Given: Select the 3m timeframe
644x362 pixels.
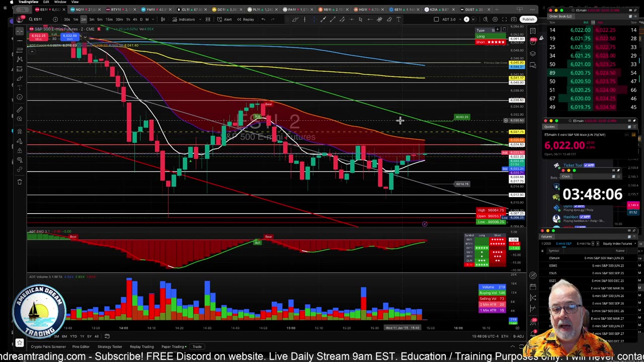Looking at the screenshot, I should [92, 19].
